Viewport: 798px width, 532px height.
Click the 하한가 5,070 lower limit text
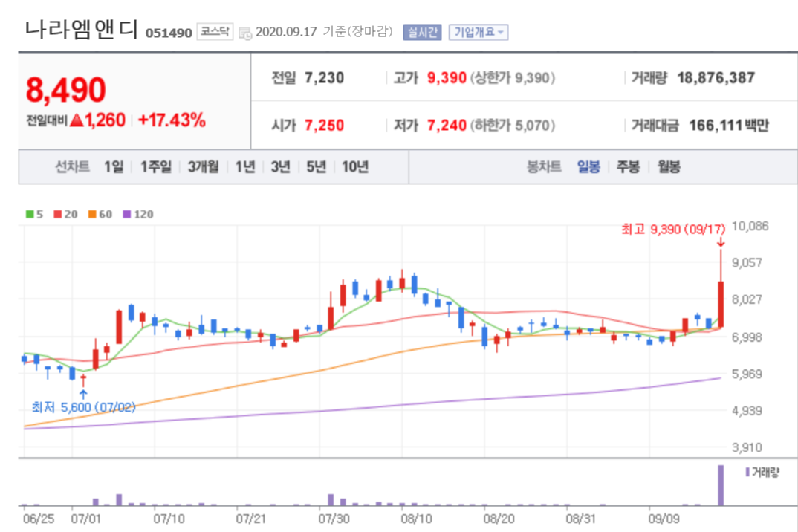513,126
